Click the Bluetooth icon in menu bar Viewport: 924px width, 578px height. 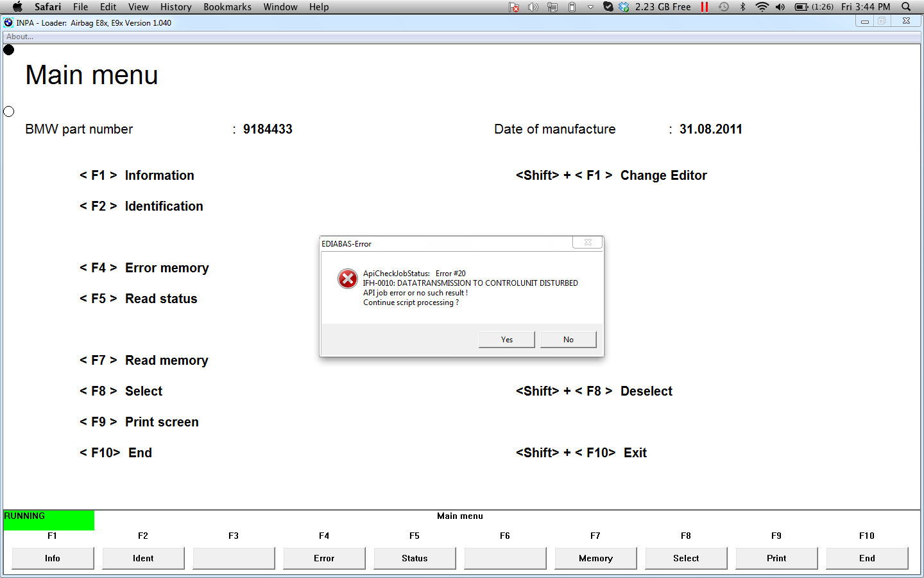[743, 7]
